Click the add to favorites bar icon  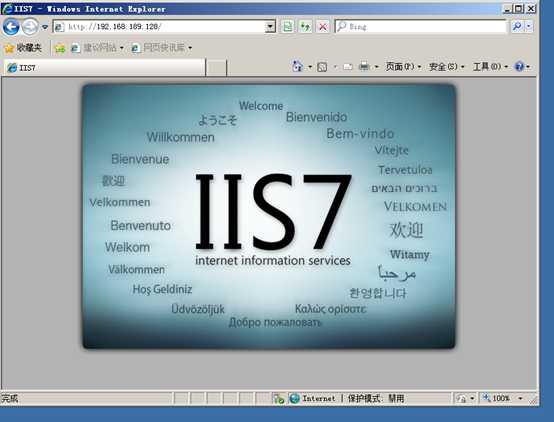[60, 48]
